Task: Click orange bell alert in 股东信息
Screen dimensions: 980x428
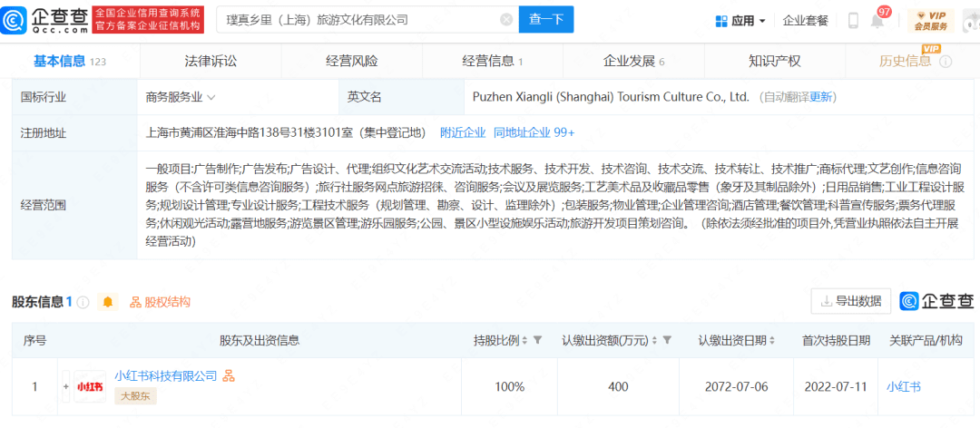Action: pyautogui.click(x=108, y=303)
